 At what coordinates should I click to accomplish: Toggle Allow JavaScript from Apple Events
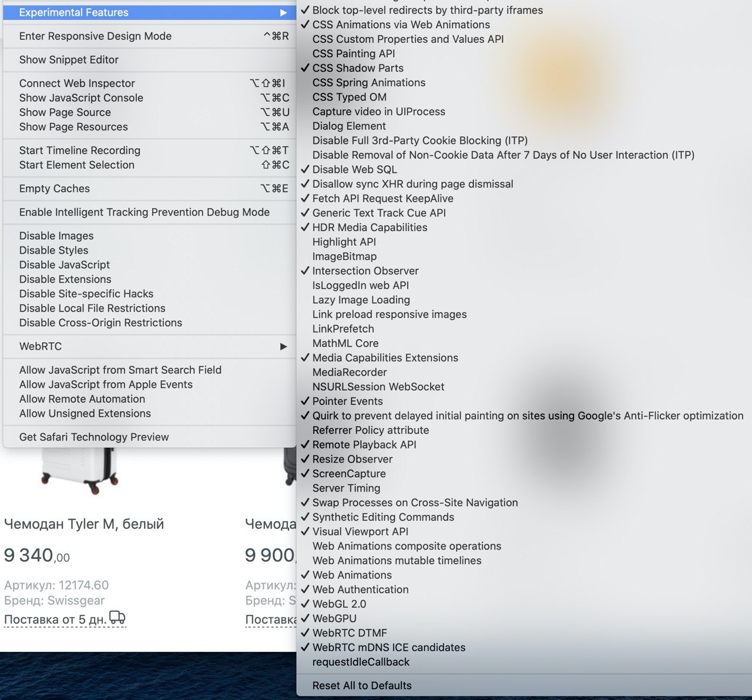[149, 384]
